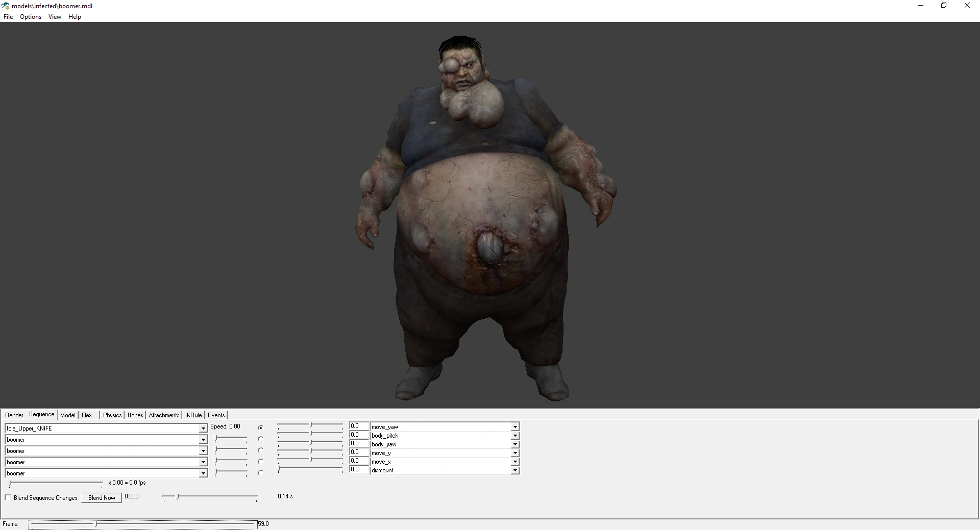980x530 pixels.
Task: Click the blend time slider left of 0.14 s
Action: pos(210,497)
